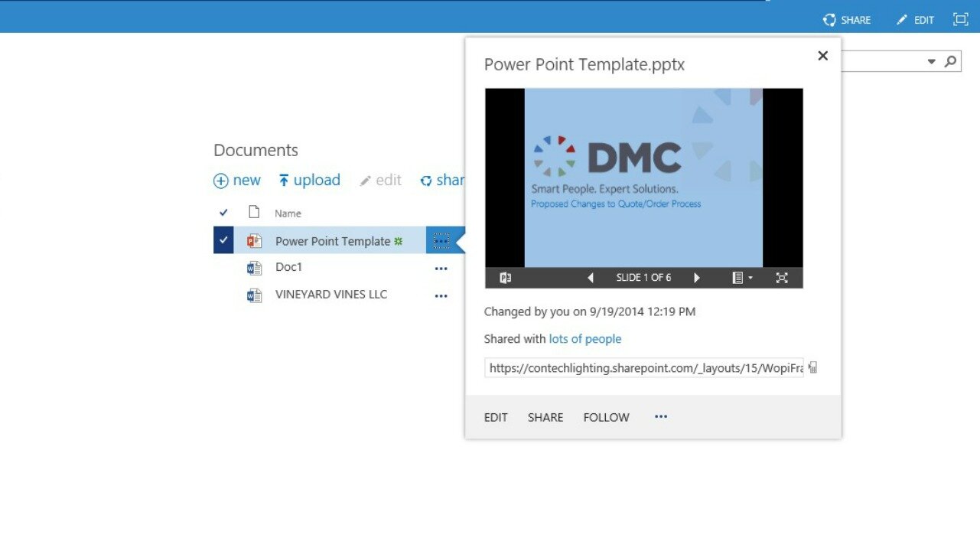Click the file type column header icon
This screenshot has width=980, height=551.
[x=254, y=212]
